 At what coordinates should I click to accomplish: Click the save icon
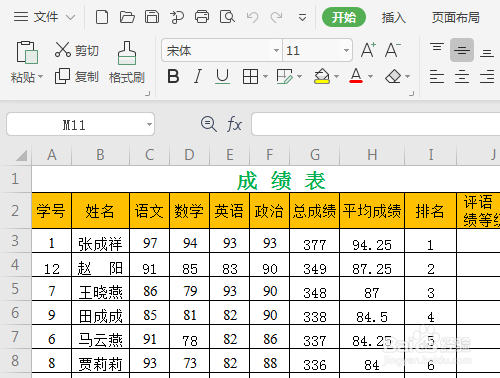(152, 17)
